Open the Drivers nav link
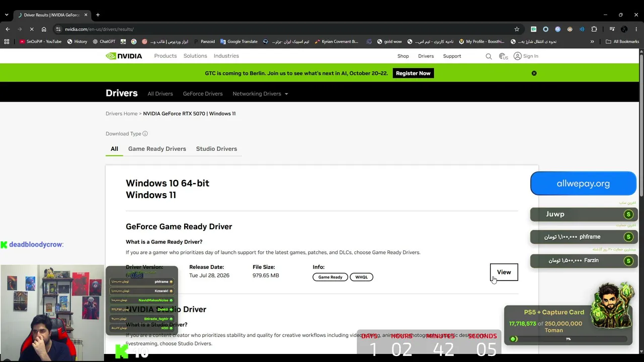The width and height of the screenshot is (644, 362). tap(426, 56)
